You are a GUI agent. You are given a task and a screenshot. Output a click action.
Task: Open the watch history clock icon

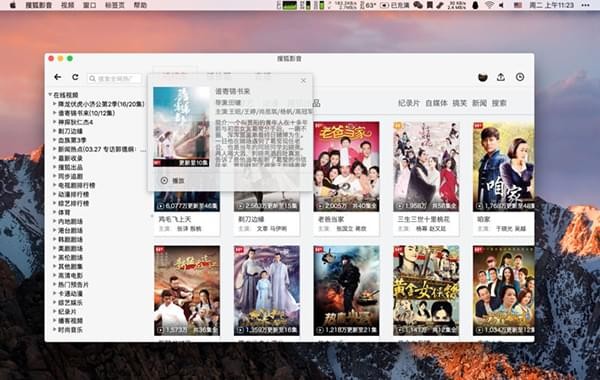pyautogui.click(x=520, y=77)
